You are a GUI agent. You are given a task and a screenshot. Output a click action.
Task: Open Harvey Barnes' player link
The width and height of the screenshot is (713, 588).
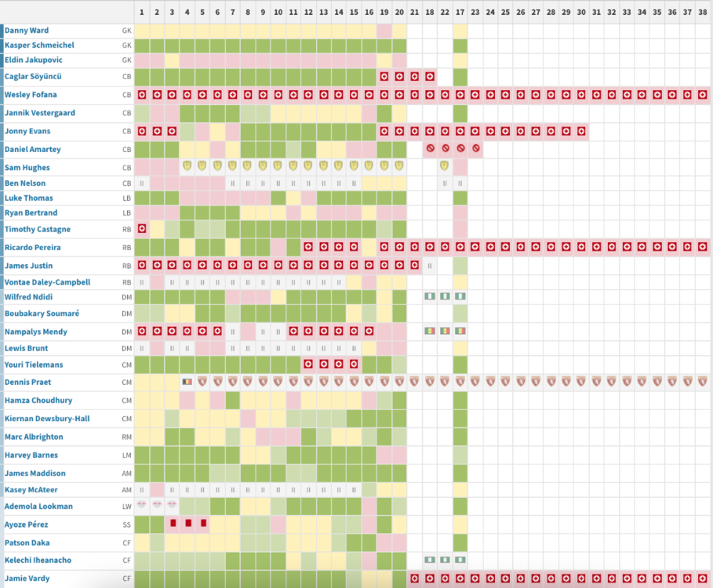point(31,455)
